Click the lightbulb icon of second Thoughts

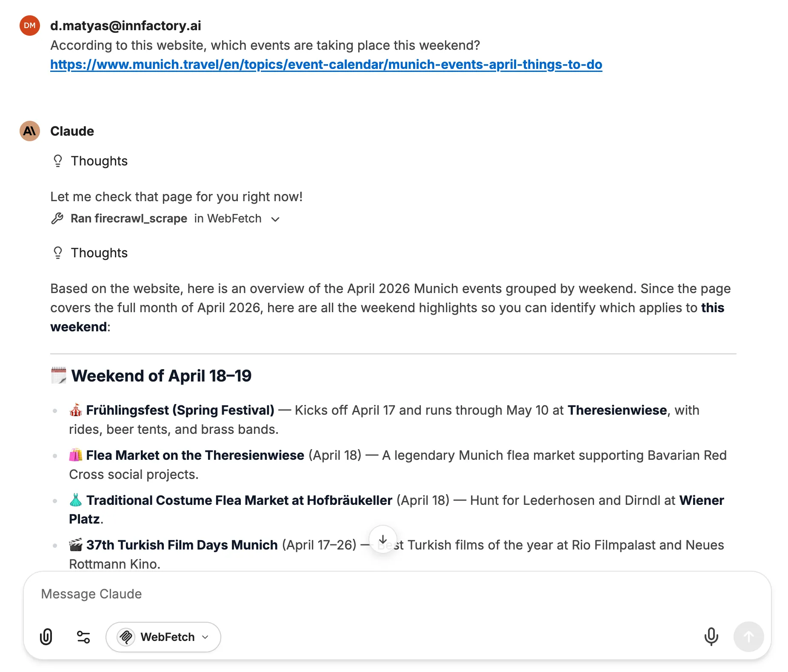click(x=58, y=253)
